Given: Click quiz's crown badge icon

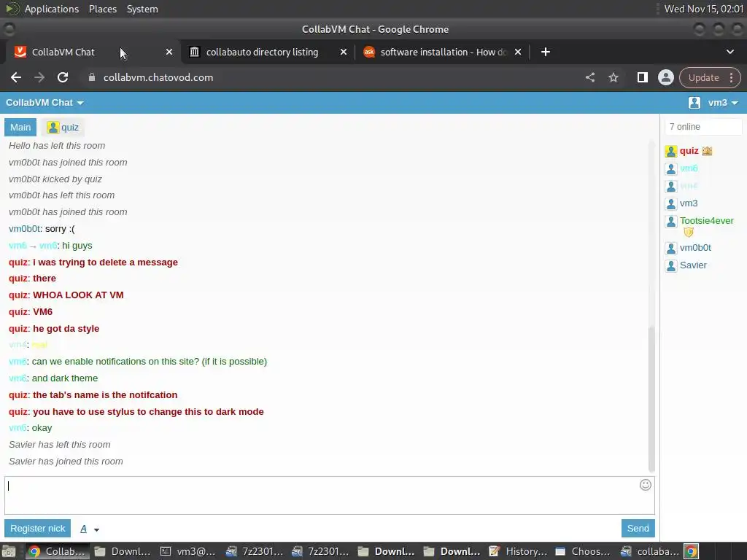Looking at the screenshot, I should [x=707, y=151].
